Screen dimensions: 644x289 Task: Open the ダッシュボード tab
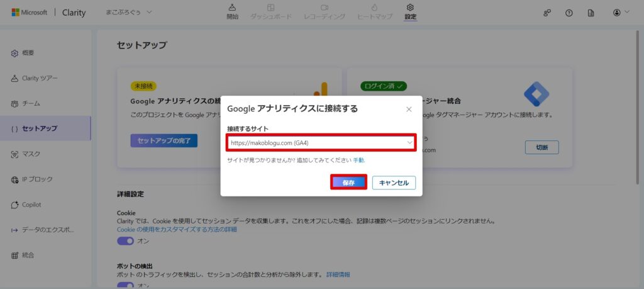(x=270, y=12)
